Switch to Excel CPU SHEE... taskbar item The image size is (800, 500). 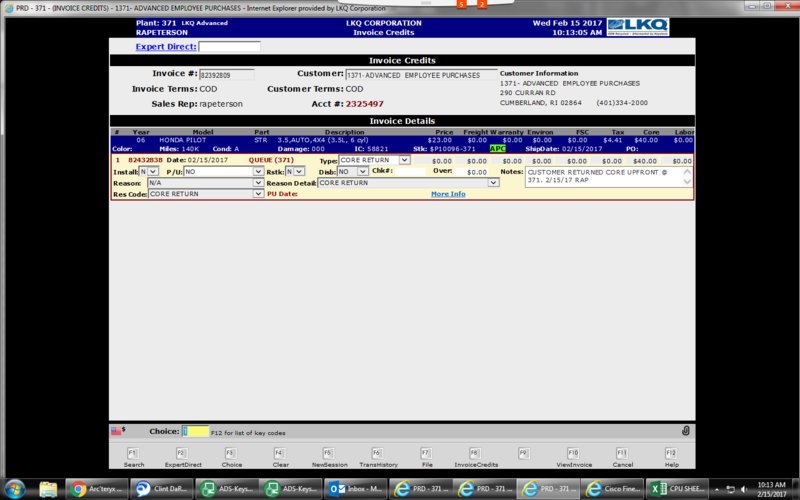[677, 489]
